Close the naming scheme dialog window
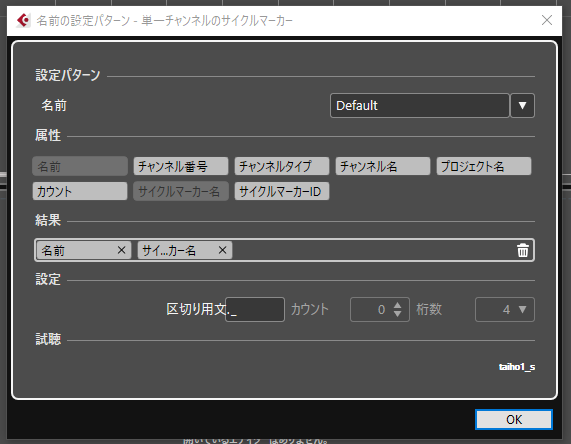 tap(547, 20)
